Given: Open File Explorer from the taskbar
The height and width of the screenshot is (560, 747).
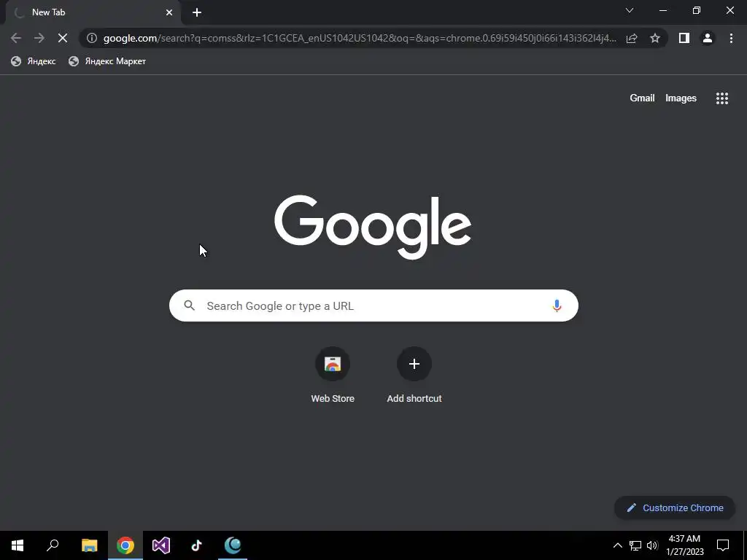Looking at the screenshot, I should (89, 545).
